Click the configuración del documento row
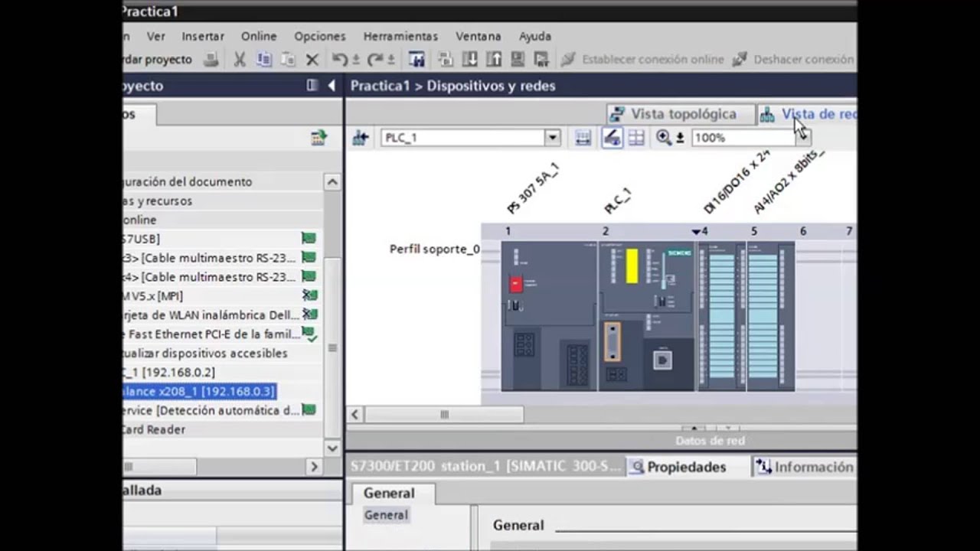Viewport: 980px width, 551px height. [x=222, y=181]
